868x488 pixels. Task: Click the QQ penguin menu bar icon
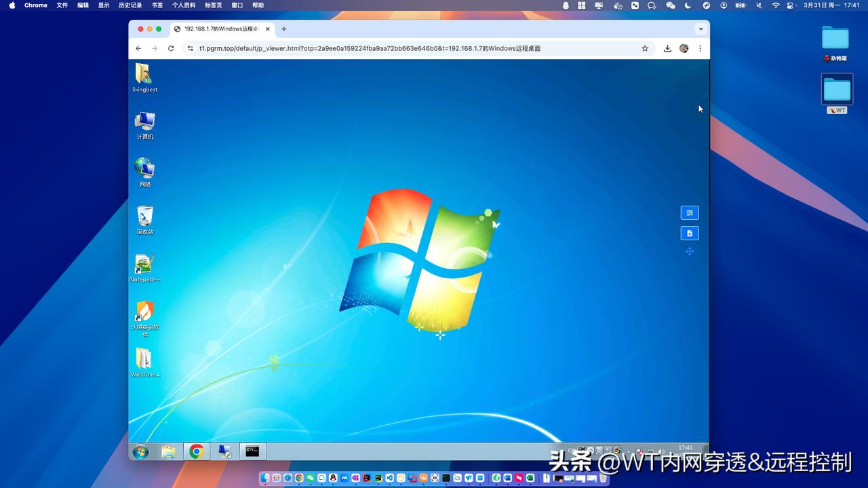[x=566, y=5]
